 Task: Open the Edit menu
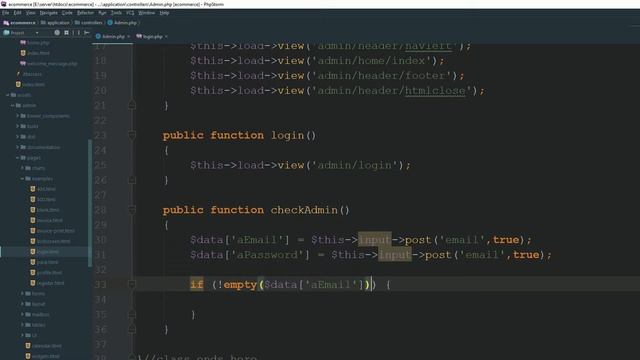click(18, 13)
